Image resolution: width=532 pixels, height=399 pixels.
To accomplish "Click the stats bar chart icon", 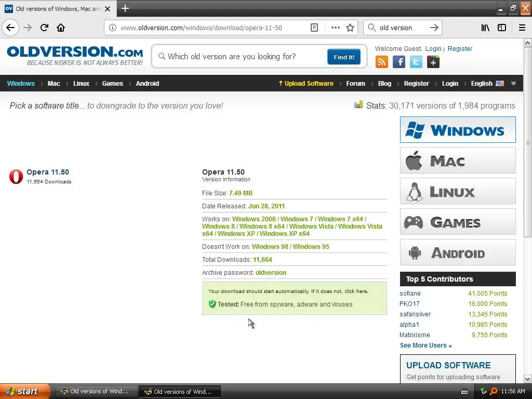I will 358,104.
